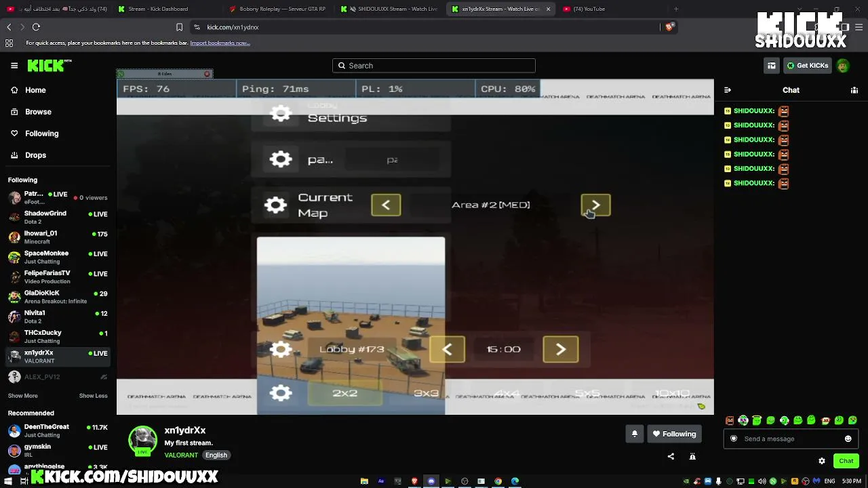Expand followed channels with Show More
Screen dimensions: 868x488
coord(23,396)
